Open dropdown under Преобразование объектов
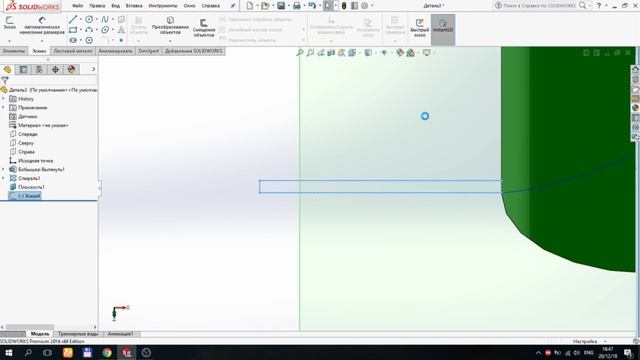This screenshot has height=360, width=640. [170, 41]
